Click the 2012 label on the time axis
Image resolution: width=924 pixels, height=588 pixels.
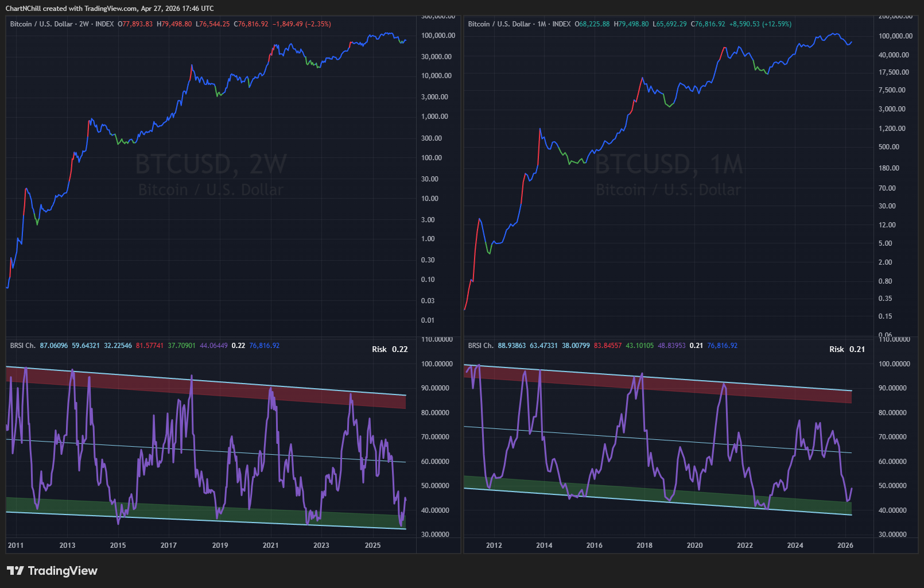click(x=494, y=546)
